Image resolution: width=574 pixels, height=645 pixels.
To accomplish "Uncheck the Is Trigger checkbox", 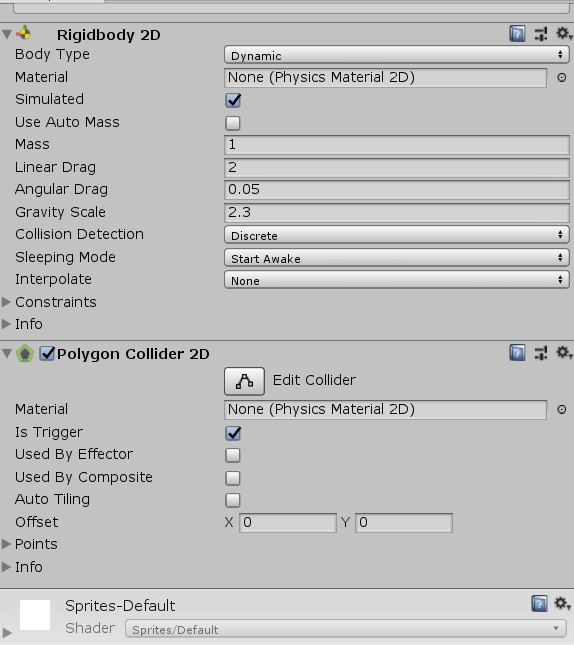I will click(233, 433).
